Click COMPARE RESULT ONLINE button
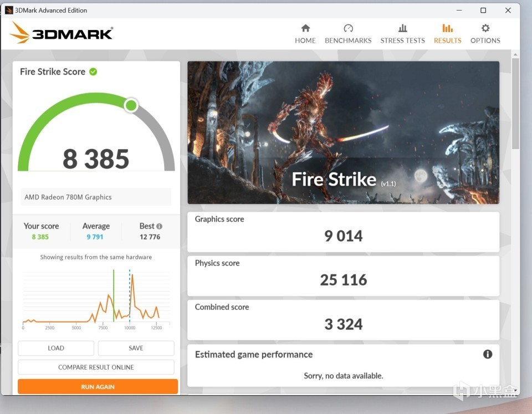The height and width of the screenshot is (414, 532). [x=96, y=367]
